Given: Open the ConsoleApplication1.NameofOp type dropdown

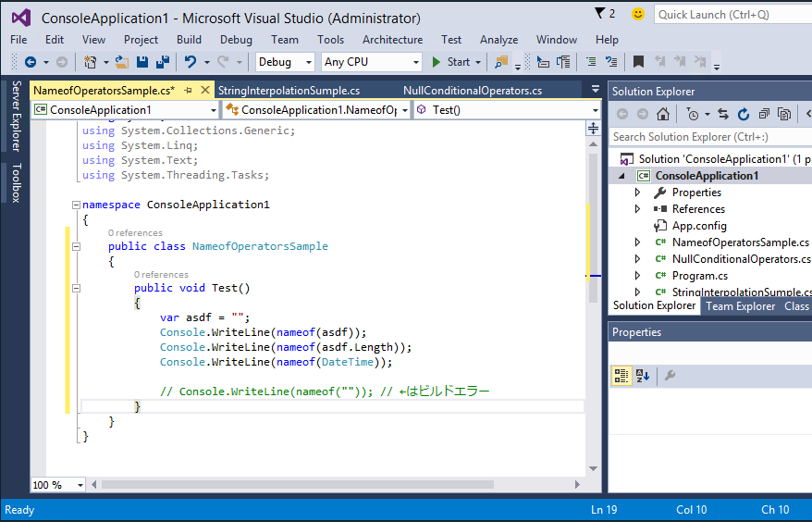Looking at the screenshot, I should click(405, 110).
